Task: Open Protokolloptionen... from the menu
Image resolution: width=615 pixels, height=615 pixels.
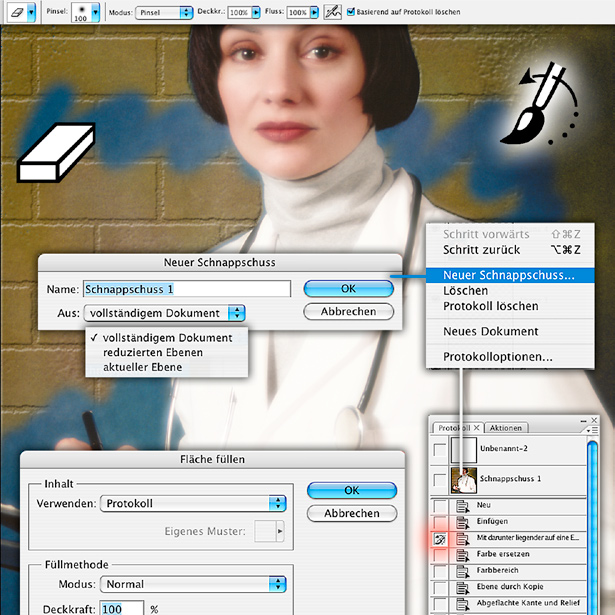Action: click(510, 357)
